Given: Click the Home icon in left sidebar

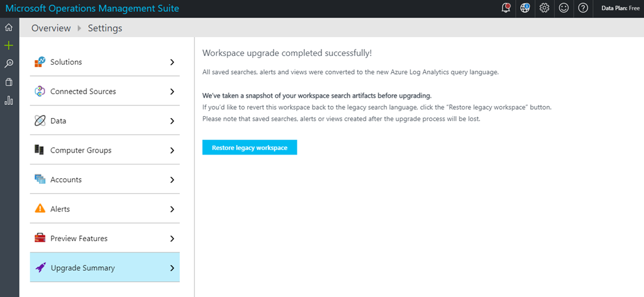Looking at the screenshot, I should click(x=9, y=28).
